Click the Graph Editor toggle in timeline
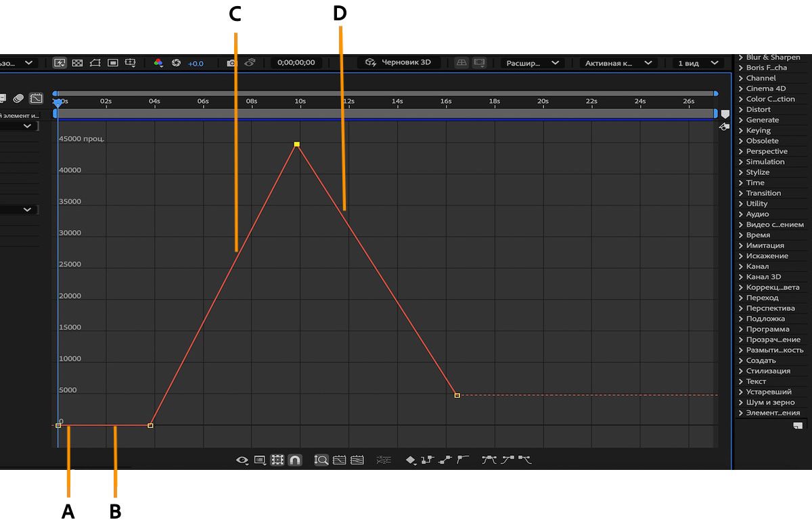 (36, 99)
